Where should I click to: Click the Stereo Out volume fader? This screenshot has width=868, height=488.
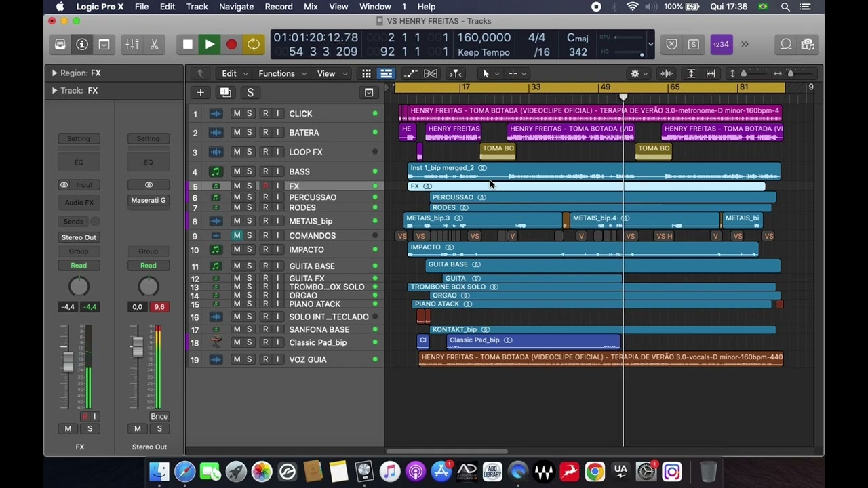138,346
